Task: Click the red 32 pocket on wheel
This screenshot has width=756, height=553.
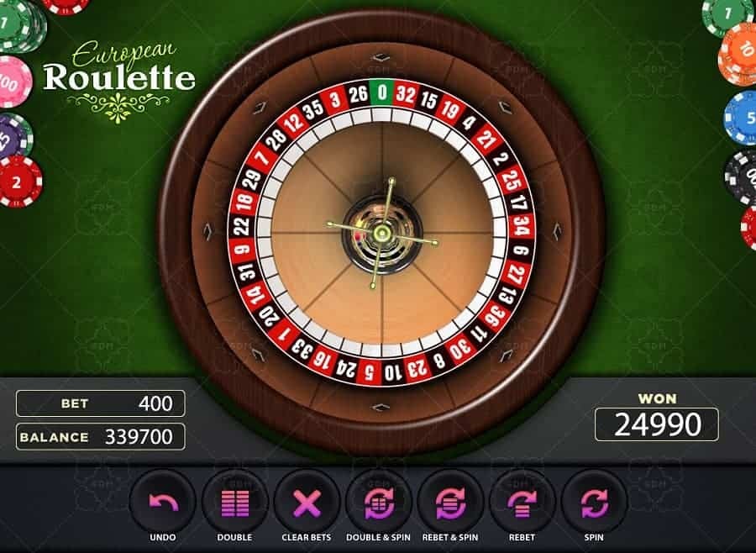Action: click(406, 94)
